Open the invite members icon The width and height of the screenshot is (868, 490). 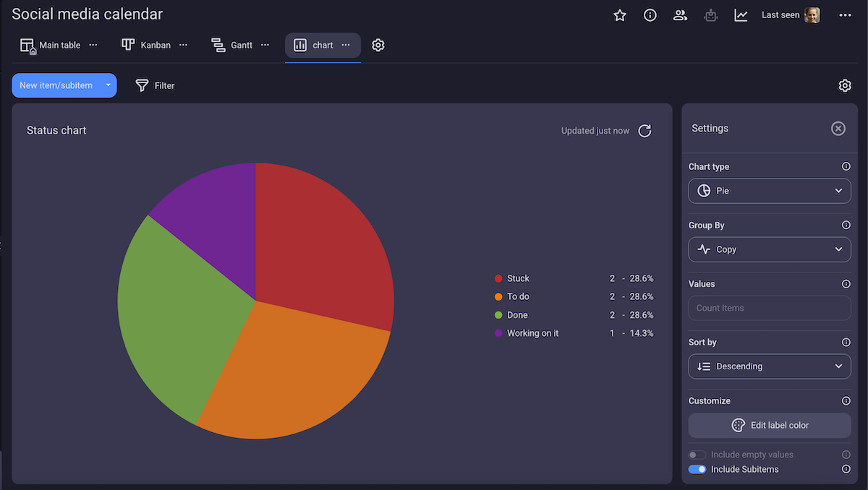point(680,14)
